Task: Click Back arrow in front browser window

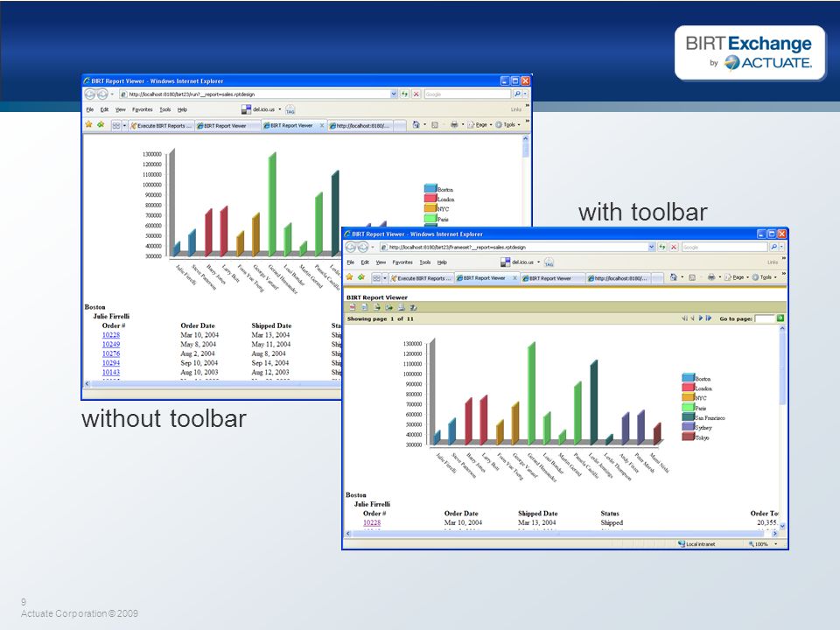Action: point(350,247)
